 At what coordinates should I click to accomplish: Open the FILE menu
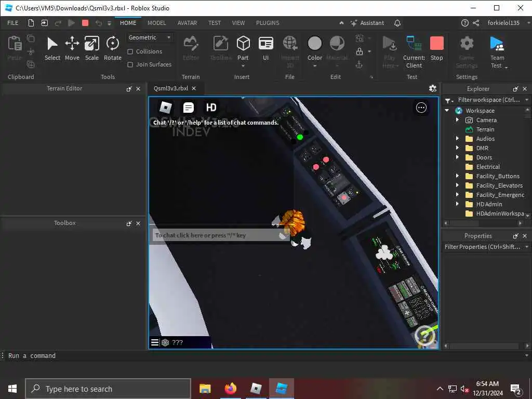[13, 23]
